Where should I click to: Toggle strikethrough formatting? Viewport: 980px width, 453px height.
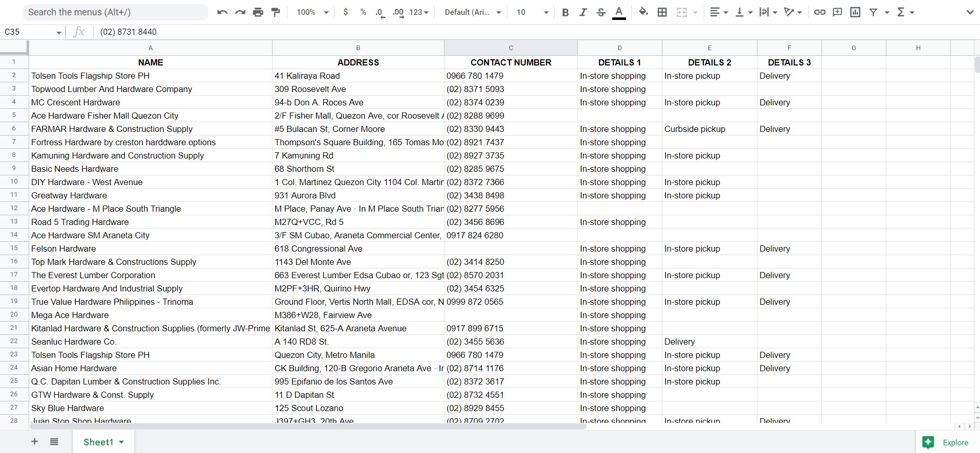601,12
